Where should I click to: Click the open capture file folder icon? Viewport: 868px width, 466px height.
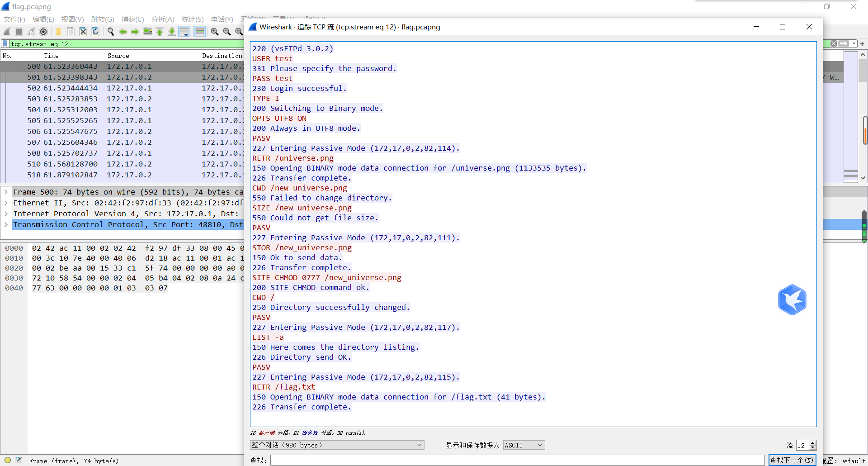[58, 32]
